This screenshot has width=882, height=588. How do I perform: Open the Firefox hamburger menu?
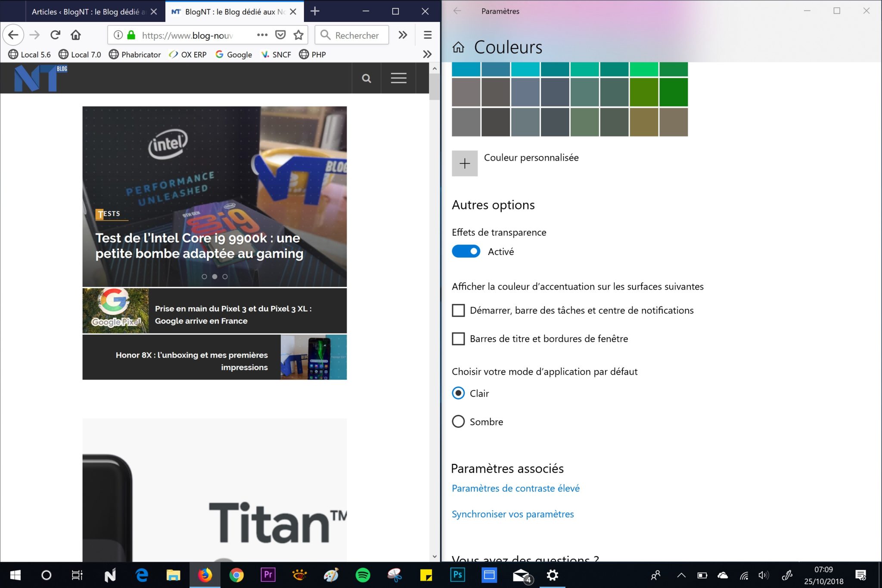tap(428, 35)
